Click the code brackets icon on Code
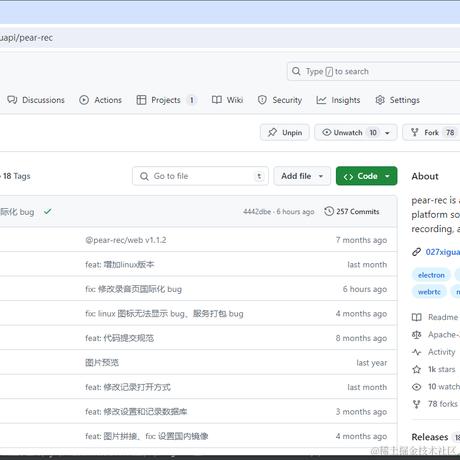The image size is (460, 460). 348,176
